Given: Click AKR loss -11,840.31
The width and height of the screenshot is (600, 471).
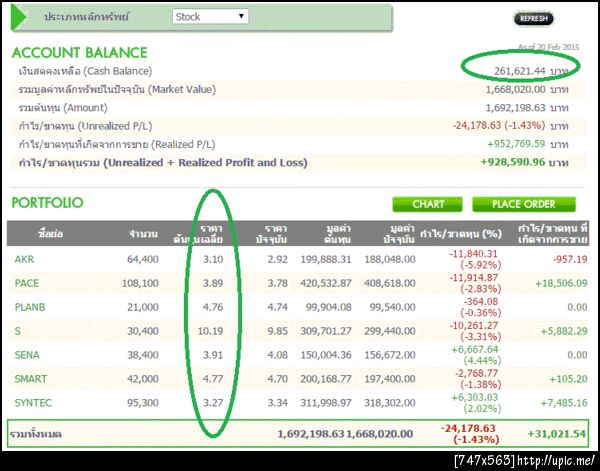Looking at the screenshot, I should (474, 254).
